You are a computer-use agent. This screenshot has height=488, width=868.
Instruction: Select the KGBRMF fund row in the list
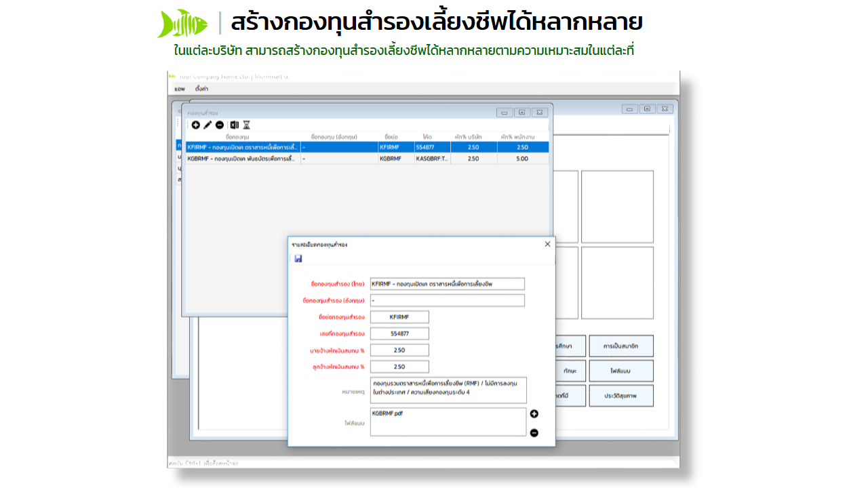(367, 159)
